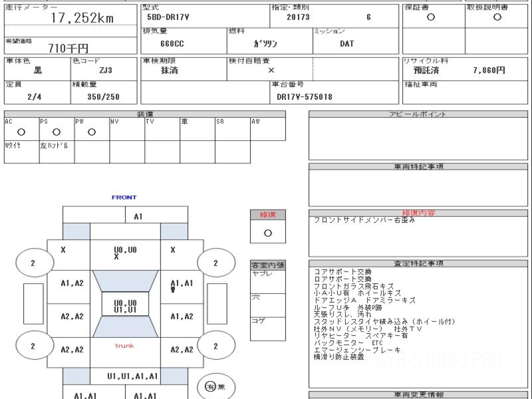Click the 無 option beside 有
This screenshot has width=532, height=399.
pos(222,387)
